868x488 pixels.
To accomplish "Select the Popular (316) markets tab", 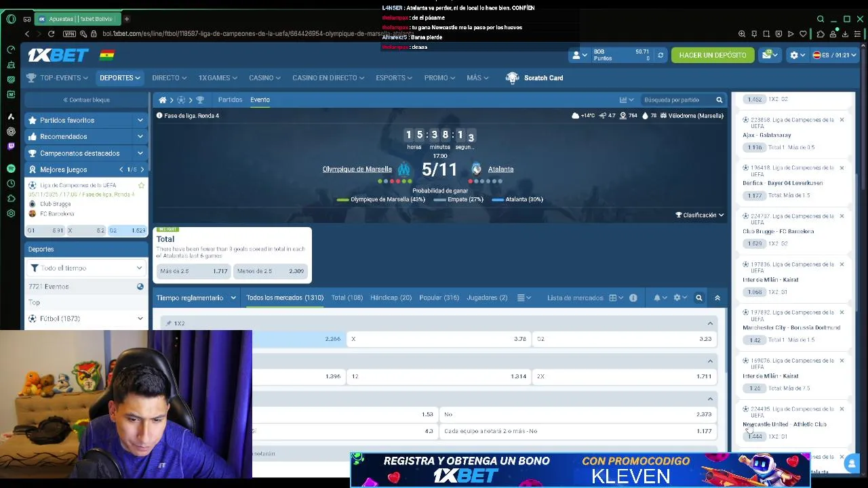I will 439,298.
